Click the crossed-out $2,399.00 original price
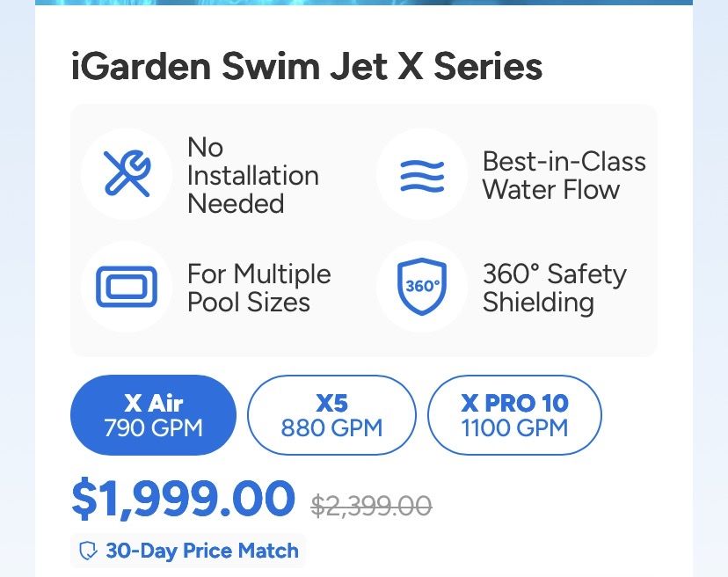This screenshot has height=577, width=728. click(371, 506)
